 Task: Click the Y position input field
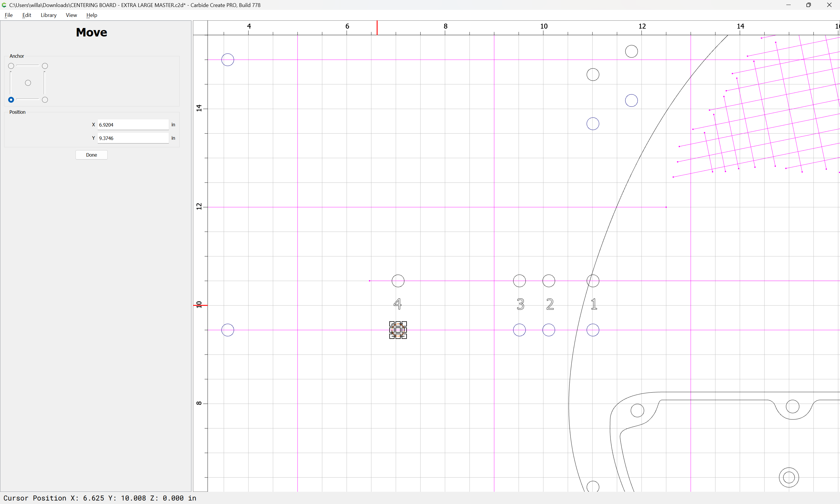(x=133, y=138)
